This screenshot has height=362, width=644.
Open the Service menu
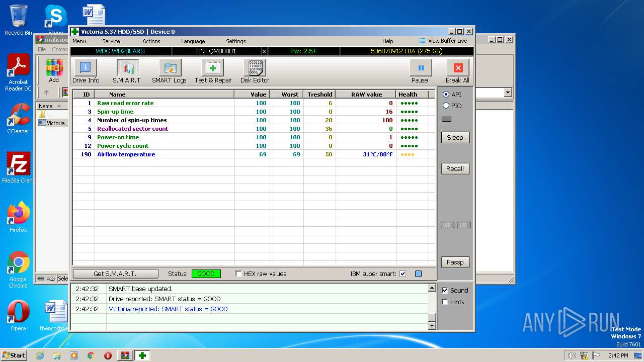[x=111, y=41]
